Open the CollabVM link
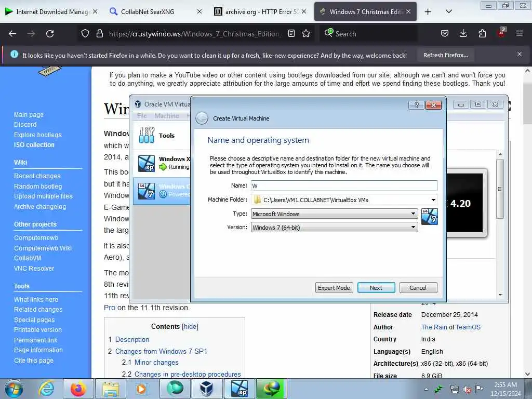The height and width of the screenshot is (399, 532). coord(28,258)
